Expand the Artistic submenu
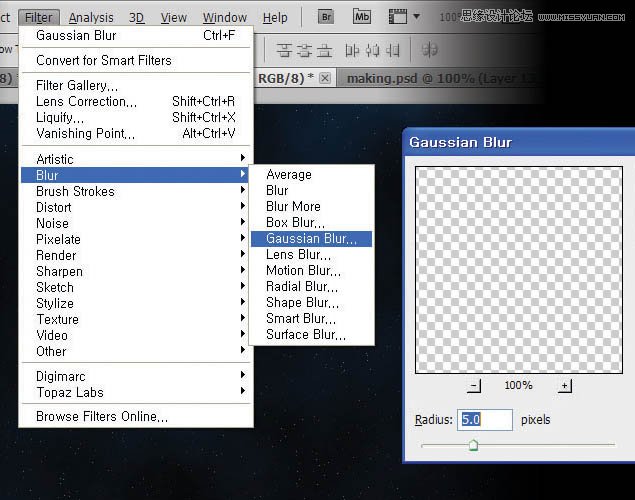Image resolution: width=635 pixels, height=500 pixels. coord(135,159)
